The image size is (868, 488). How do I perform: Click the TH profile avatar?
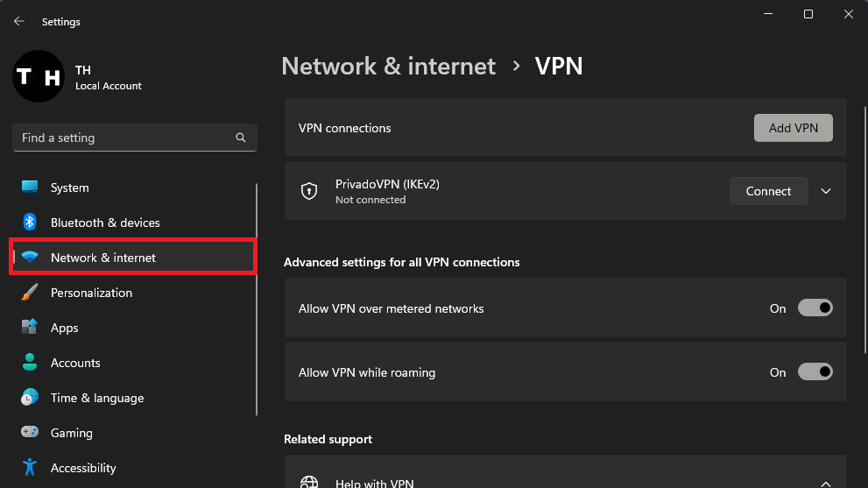coord(39,76)
